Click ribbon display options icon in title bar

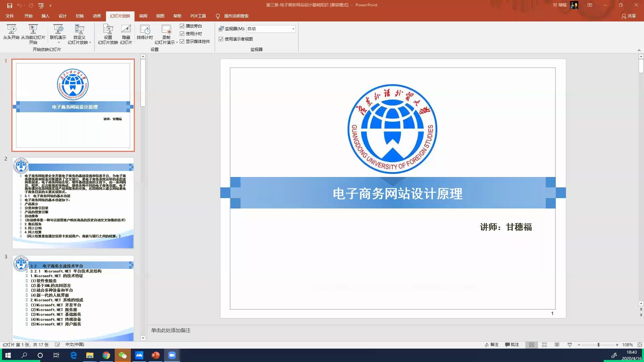590,5
